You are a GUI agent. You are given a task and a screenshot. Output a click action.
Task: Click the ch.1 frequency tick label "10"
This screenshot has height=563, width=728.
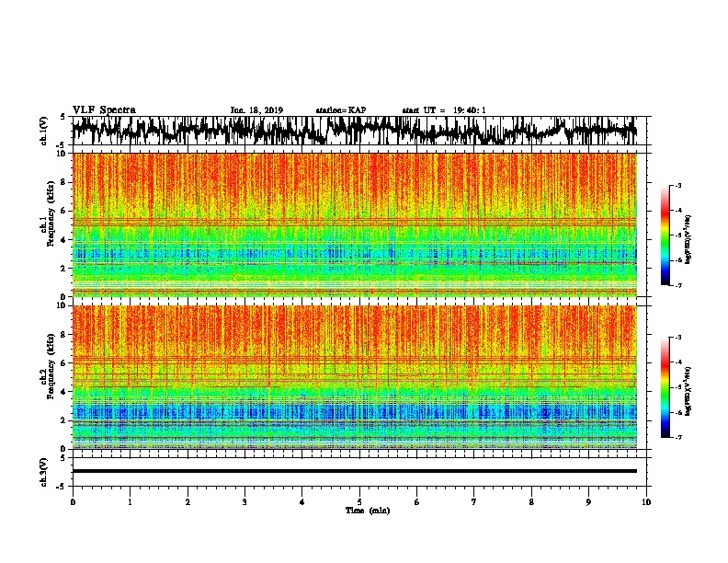pyautogui.click(x=63, y=154)
